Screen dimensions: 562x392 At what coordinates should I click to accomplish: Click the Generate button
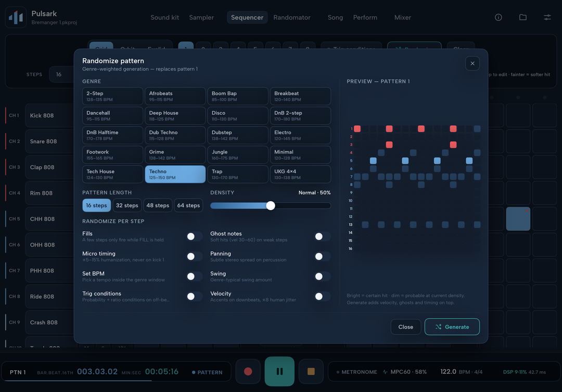pyautogui.click(x=452, y=327)
